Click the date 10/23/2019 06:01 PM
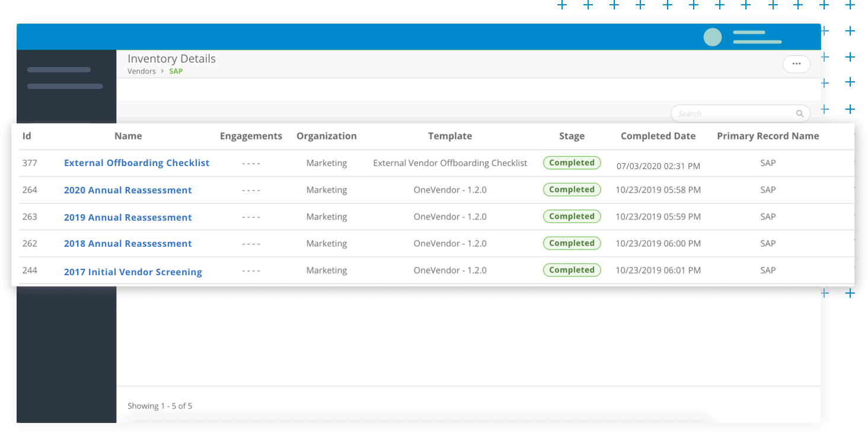 click(x=658, y=270)
